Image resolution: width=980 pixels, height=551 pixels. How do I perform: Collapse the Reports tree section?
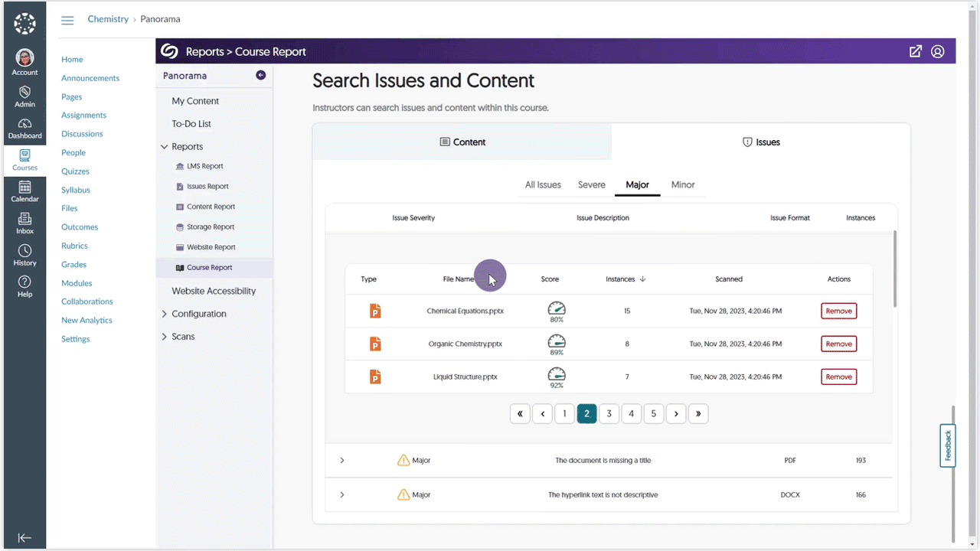(x=164, y=146)
